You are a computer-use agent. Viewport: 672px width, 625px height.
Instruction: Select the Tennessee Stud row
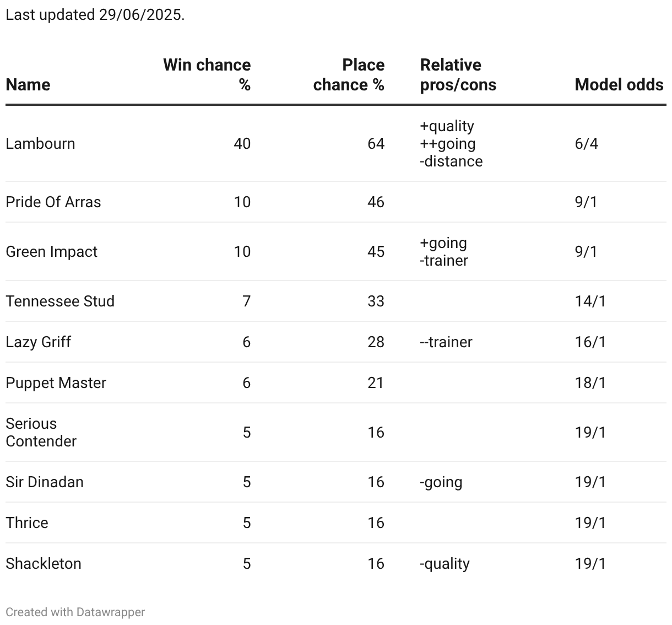tap(60, 301)
